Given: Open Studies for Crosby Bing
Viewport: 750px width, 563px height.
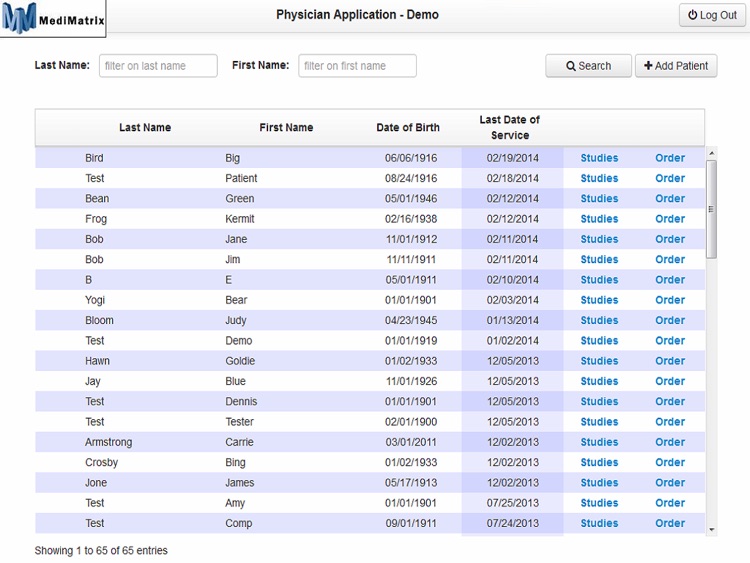Looking at the screenshot, I should (599, 463).
